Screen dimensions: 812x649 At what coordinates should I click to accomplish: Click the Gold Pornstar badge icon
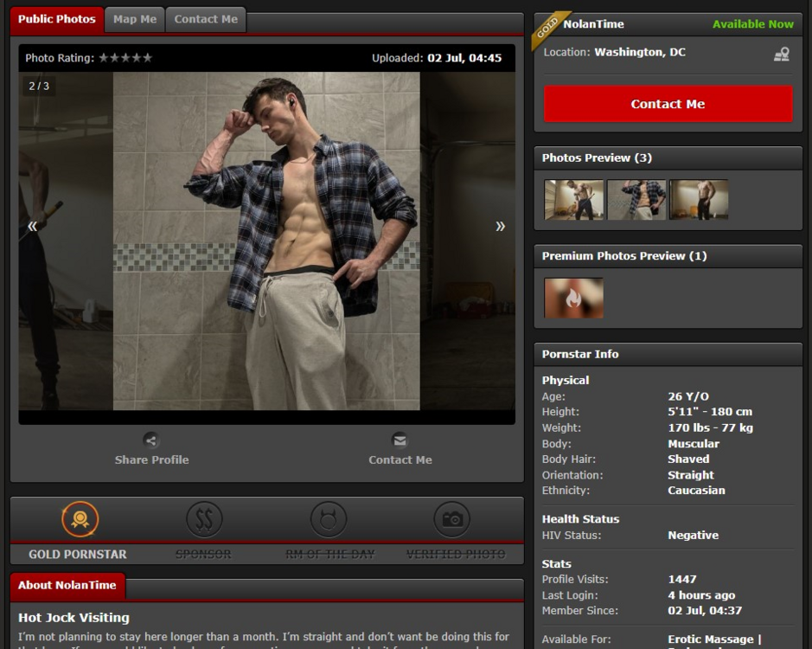pos(80,519)
